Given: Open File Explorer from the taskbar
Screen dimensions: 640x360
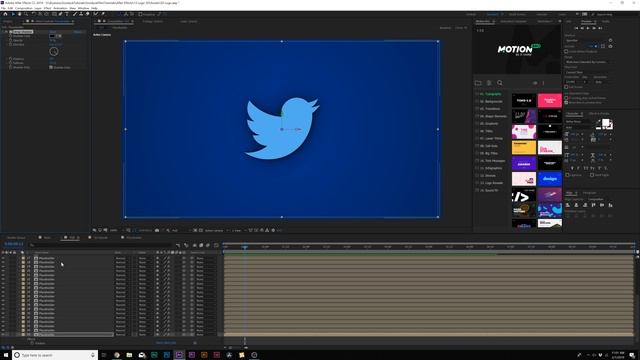Looking at the screenshot, I should tap(129, 355).
